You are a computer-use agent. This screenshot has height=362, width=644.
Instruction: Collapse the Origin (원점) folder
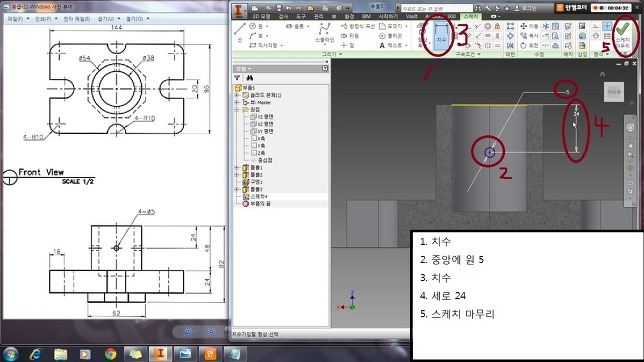237,110
